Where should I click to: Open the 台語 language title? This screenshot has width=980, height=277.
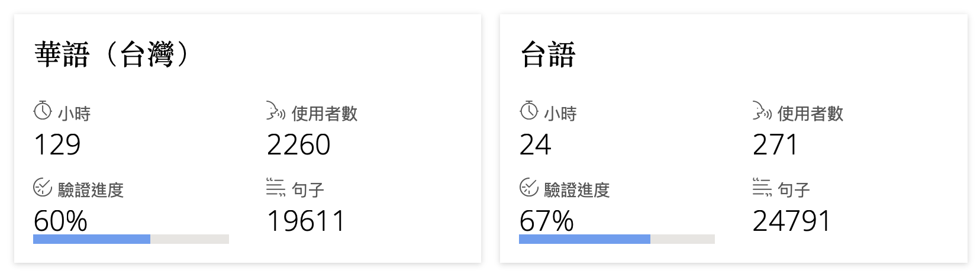tap(548, 55)
